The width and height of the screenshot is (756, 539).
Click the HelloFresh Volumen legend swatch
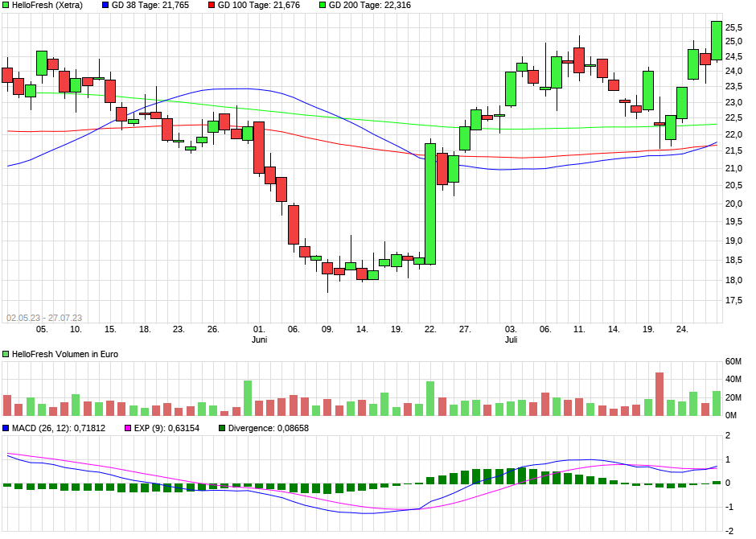point(6,354)
